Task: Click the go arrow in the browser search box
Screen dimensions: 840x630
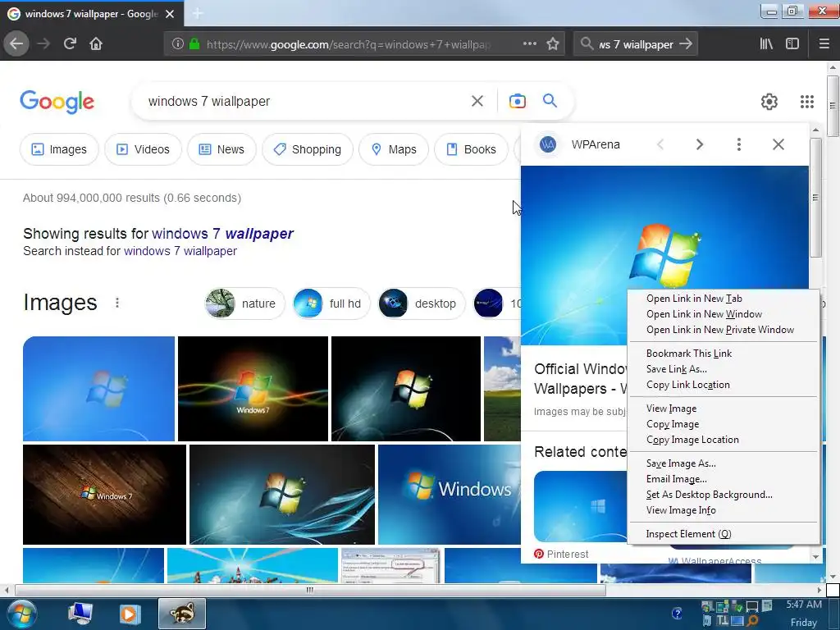Action: pos(686,44)
